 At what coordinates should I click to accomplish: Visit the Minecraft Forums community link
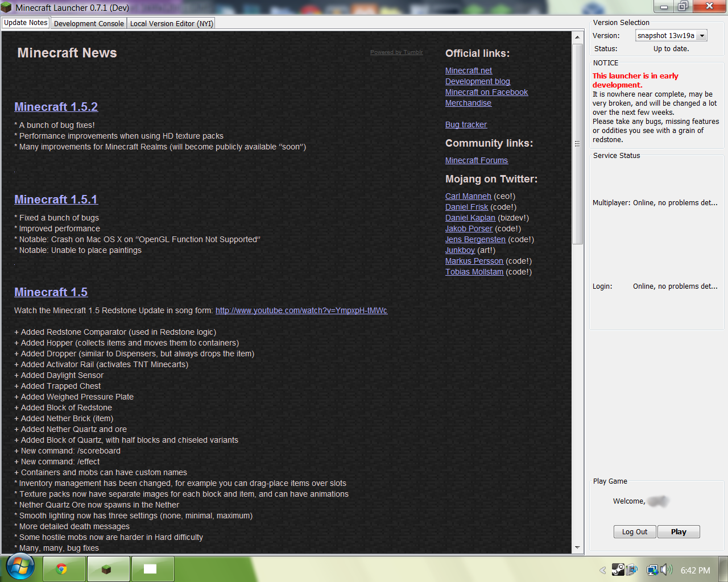click(x=477, y=160)
